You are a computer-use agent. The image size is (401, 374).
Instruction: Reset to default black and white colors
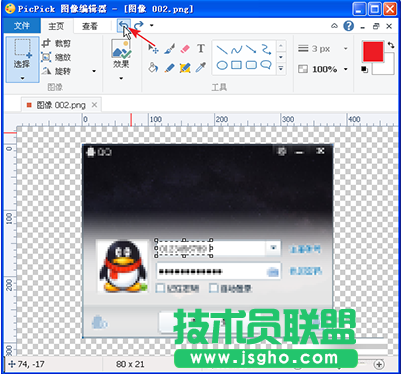coord(365,69)
